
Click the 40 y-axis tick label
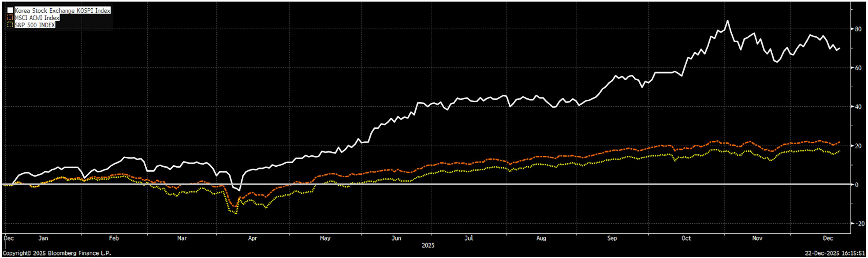click(x=858, y=107)
